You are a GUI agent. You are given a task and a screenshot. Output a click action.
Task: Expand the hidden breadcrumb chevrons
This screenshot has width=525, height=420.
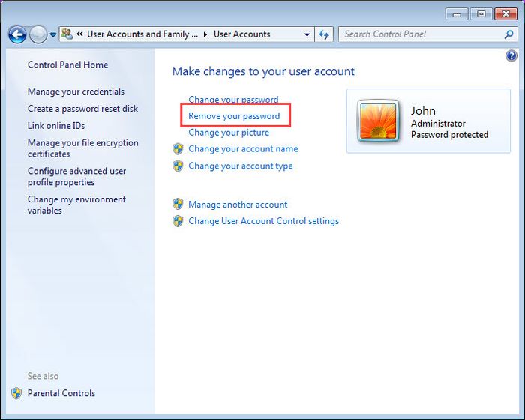[79, 34]
